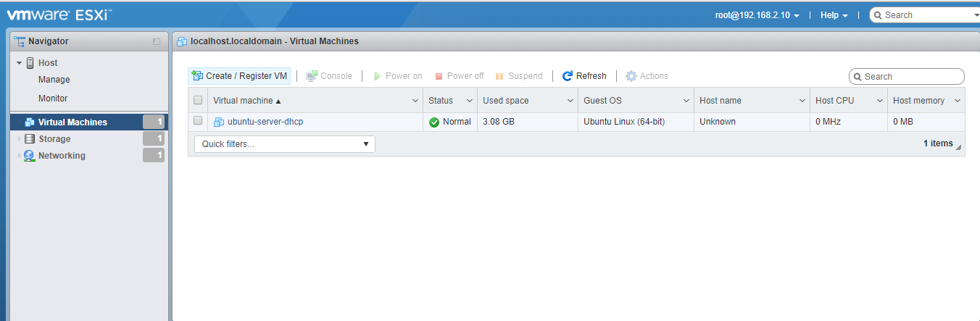
Task: Click the Storage icon in Navigator
Action: [x=30, y=139]
